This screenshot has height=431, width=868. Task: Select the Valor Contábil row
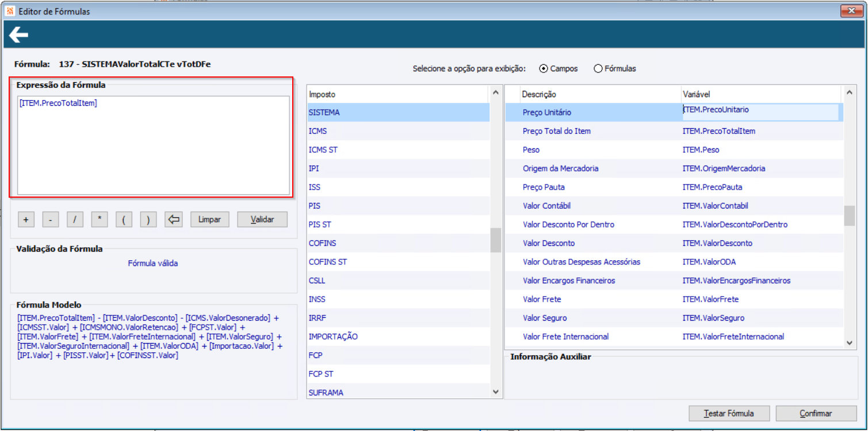(673, 206)
